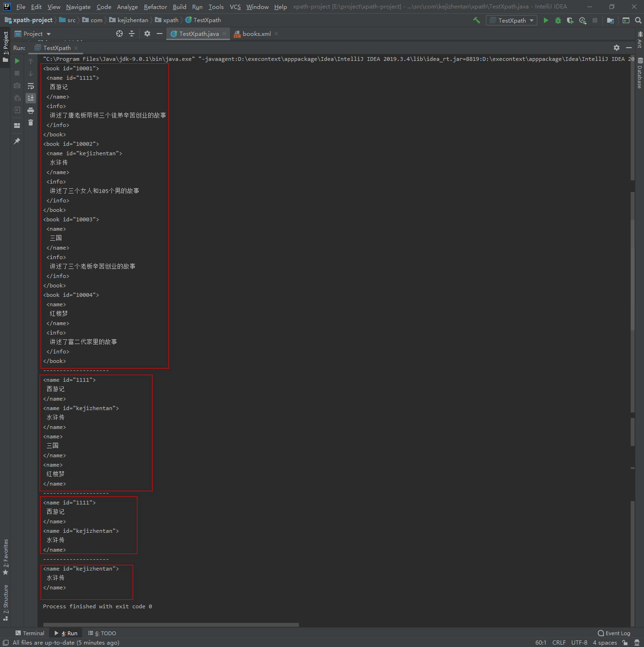Hide the Run tool window
The image size is (644, 647).
[629, 48]
